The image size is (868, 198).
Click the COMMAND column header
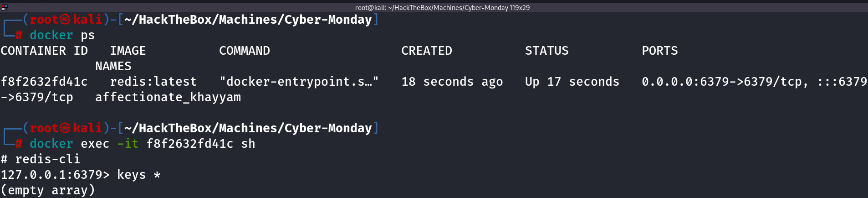click(x=245, y=51)
